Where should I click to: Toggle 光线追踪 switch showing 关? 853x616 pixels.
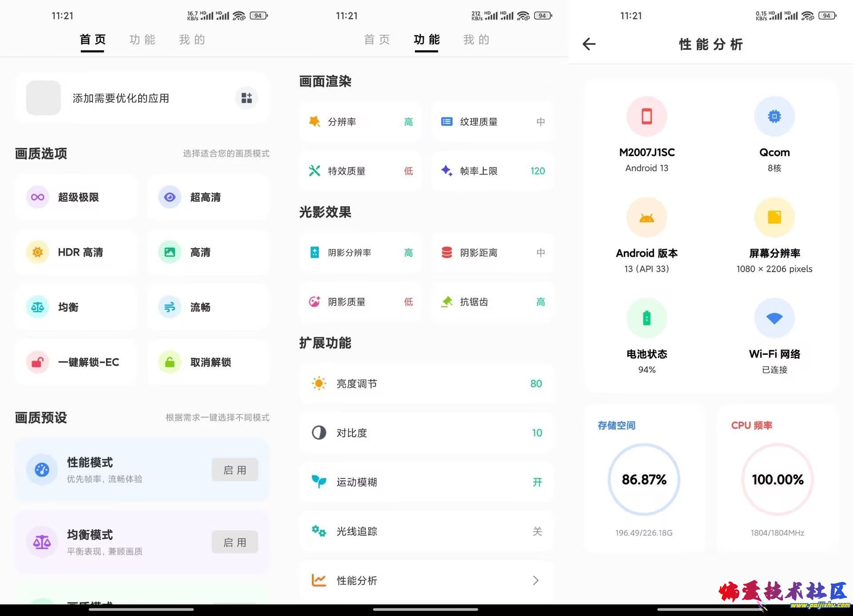537,532
